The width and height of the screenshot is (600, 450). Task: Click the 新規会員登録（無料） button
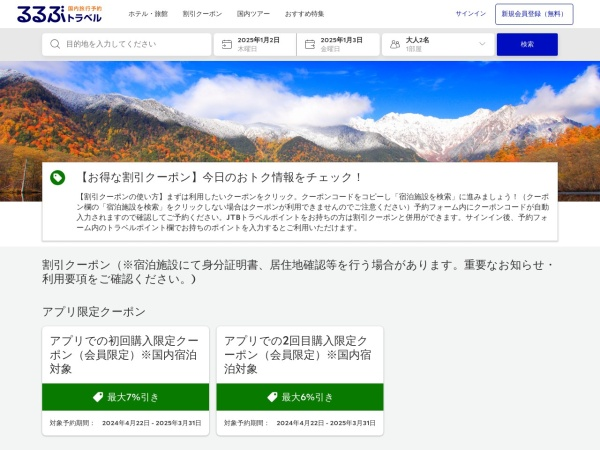pos(534,14)
